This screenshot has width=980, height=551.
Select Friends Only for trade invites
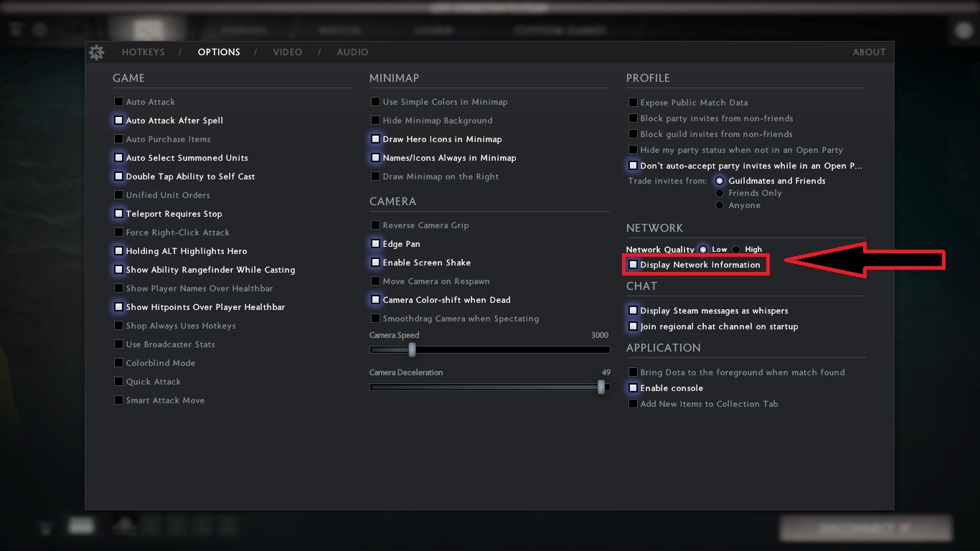coord(720,193)
